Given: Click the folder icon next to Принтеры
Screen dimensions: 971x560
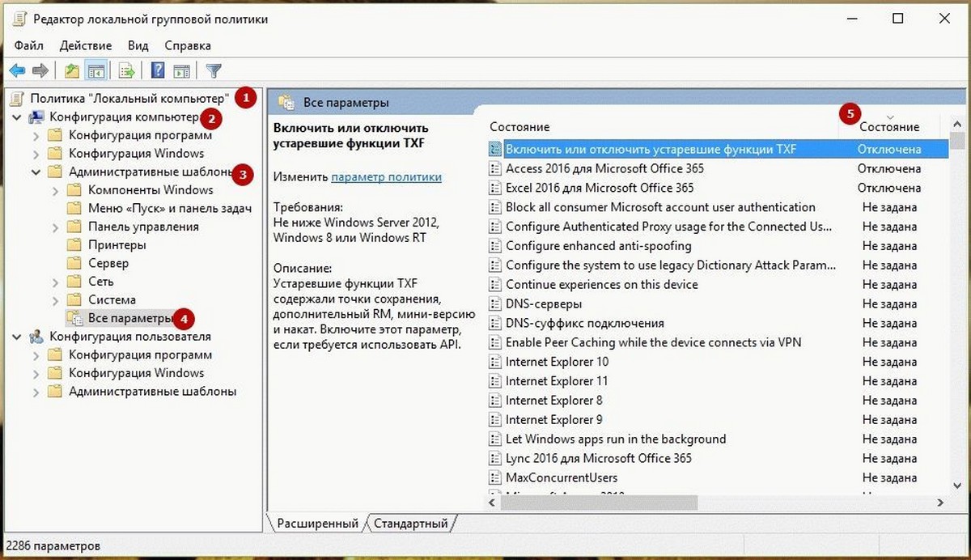Looking at the screenshot, I should 74,244.
